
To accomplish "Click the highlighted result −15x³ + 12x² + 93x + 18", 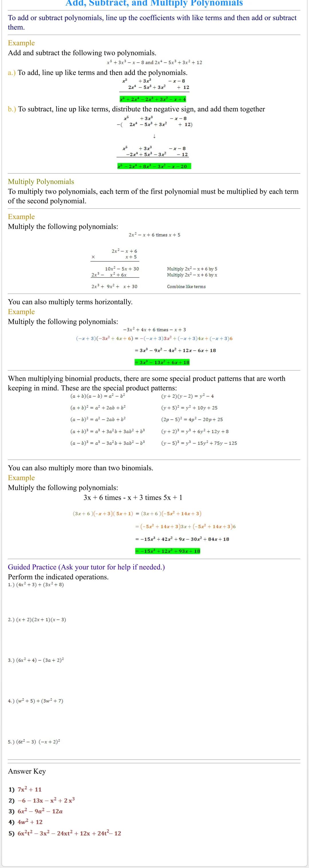I will (167, 551).
